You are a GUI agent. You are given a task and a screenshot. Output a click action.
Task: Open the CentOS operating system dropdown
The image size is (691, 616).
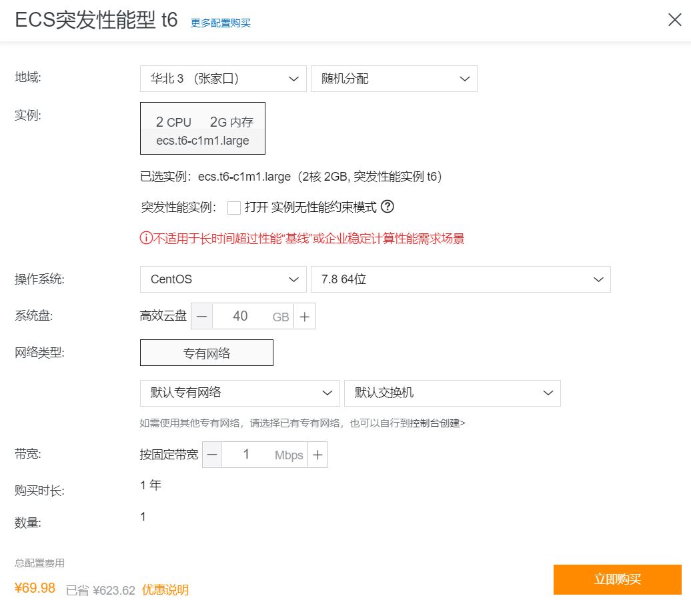(223, 279)
